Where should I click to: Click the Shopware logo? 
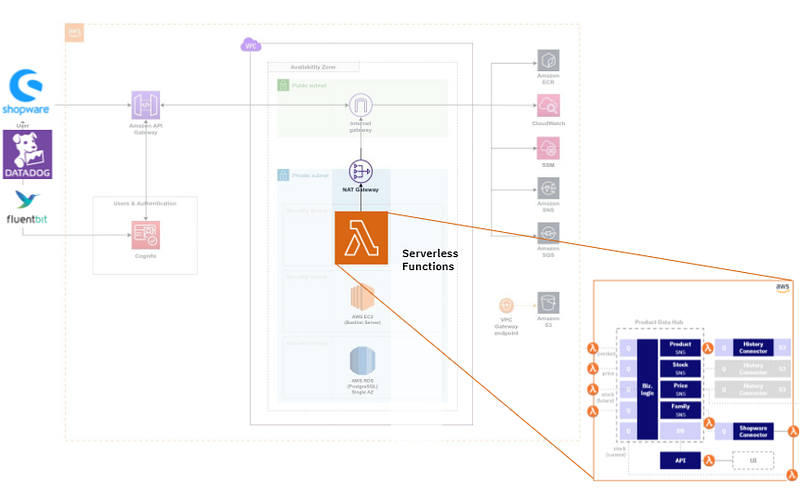click(26, 92)
